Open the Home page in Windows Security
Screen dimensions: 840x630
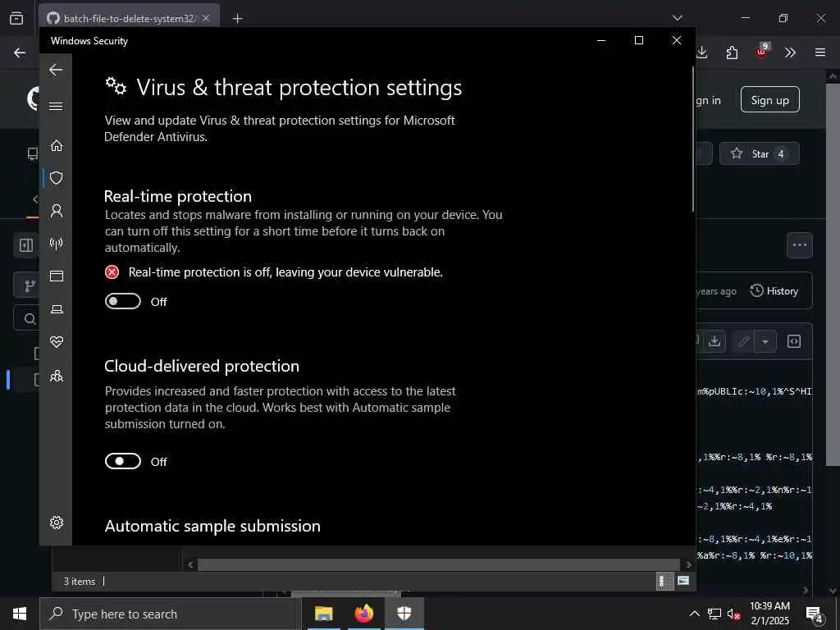tap(57, 145)
